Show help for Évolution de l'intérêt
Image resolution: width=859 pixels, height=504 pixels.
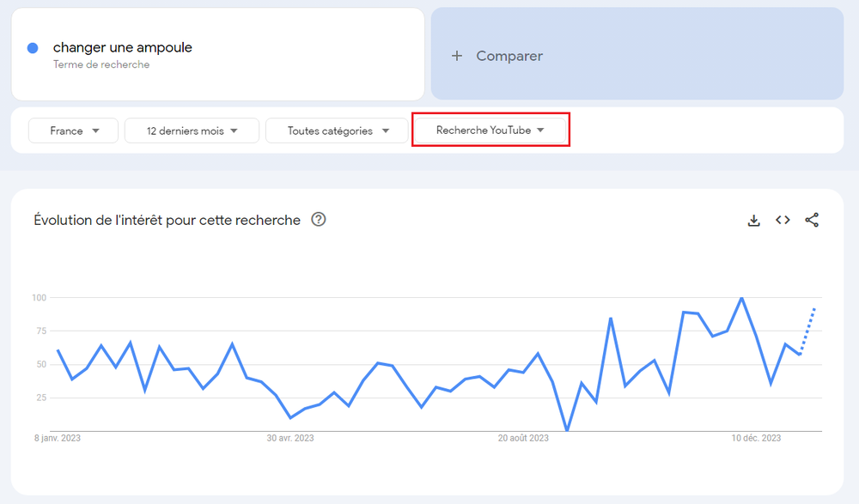click(319, 220)
